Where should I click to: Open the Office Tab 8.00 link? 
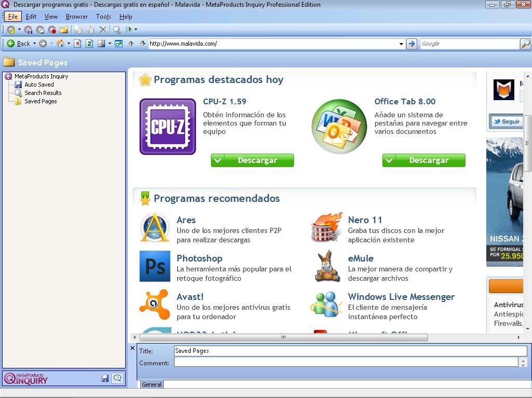pos(405,101)
